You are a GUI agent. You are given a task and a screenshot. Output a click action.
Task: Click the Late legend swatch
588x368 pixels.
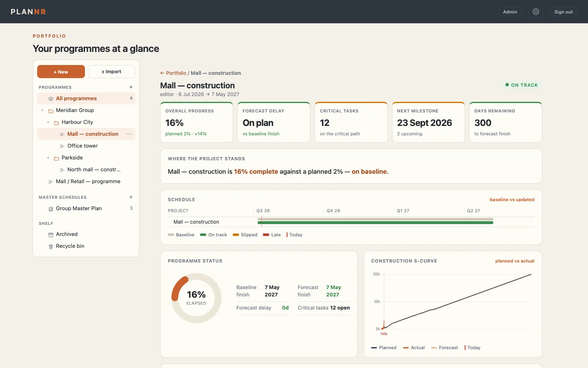click(266, 235)
